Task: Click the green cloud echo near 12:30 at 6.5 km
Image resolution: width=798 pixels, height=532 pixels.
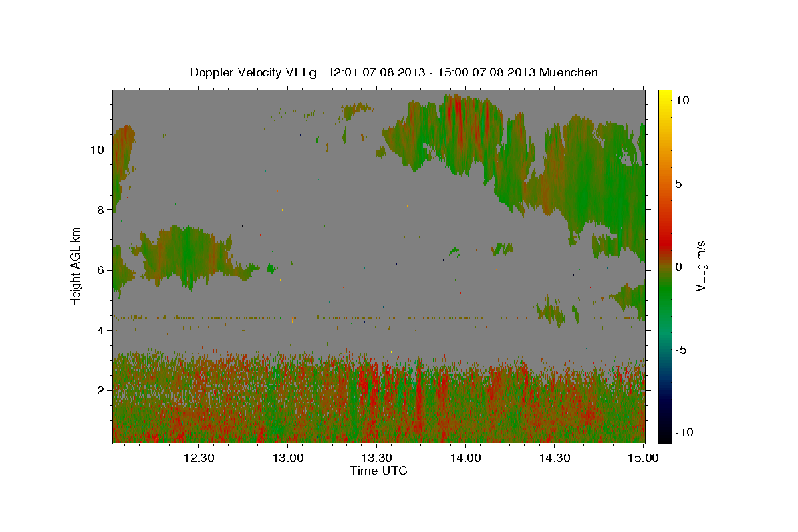Action: tap(186, 256)
